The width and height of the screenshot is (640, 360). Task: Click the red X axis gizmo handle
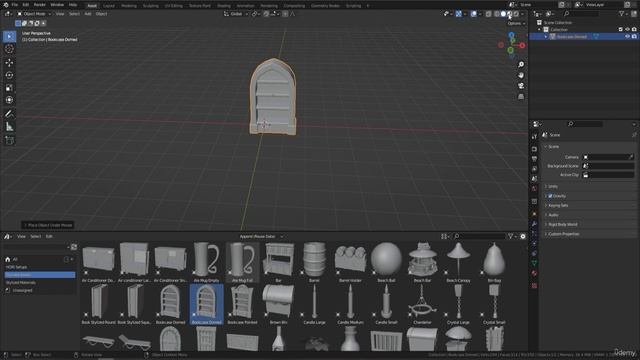pyautogui.click(x=522, y=45)
